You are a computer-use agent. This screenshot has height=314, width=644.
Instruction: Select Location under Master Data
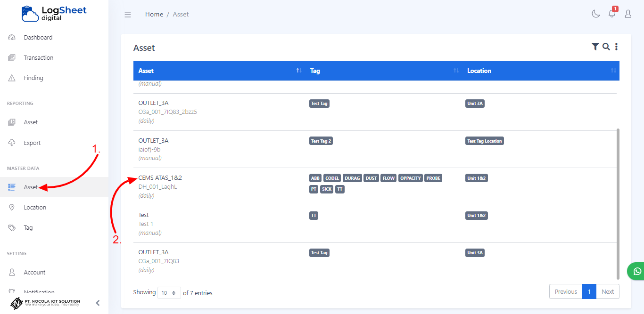(36, 207)
